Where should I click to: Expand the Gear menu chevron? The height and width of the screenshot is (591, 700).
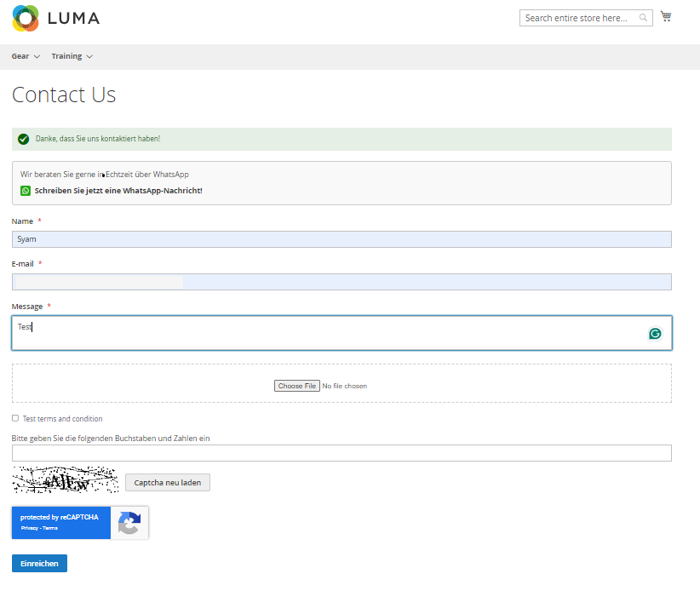[37, 57]
